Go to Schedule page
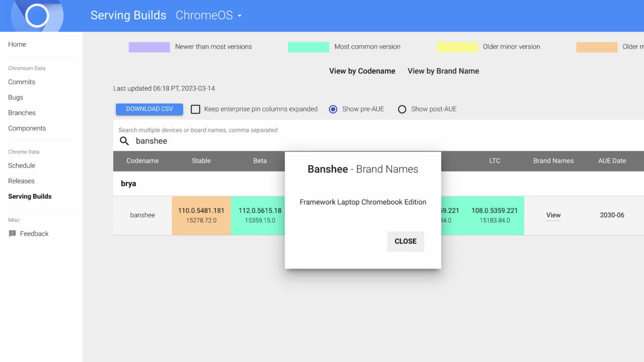This screenshot has height=362, width=644. [22, 165]
